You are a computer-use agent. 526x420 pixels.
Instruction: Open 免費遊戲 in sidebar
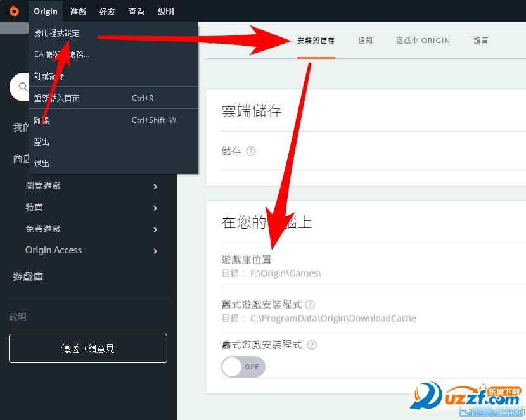(43, 229)
